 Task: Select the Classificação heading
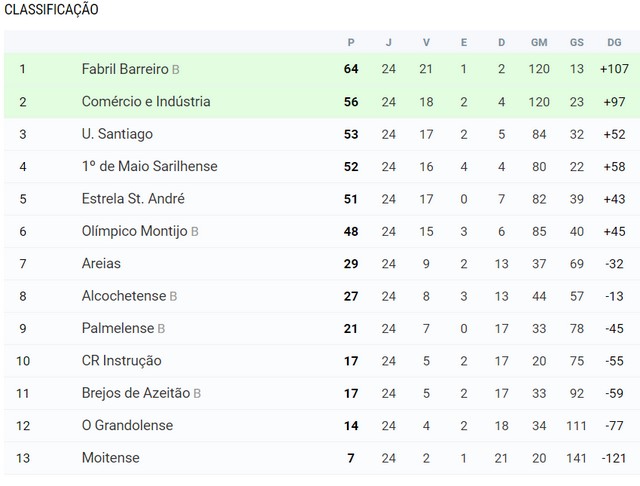[x=51, y=9]
